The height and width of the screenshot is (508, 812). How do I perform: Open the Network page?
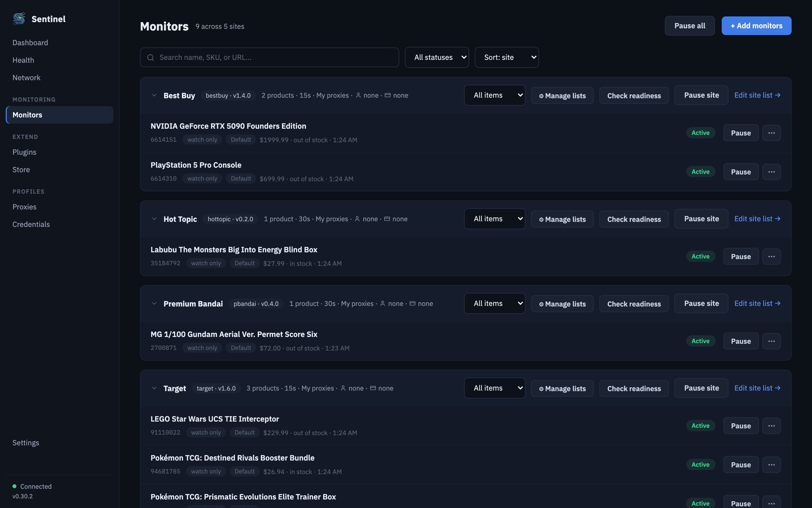26,78
